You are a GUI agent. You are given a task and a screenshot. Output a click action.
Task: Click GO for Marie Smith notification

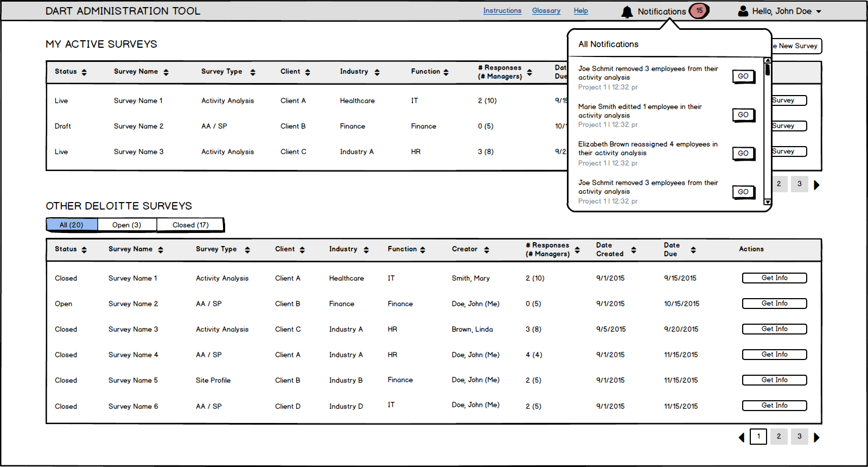tap(743, 115)
